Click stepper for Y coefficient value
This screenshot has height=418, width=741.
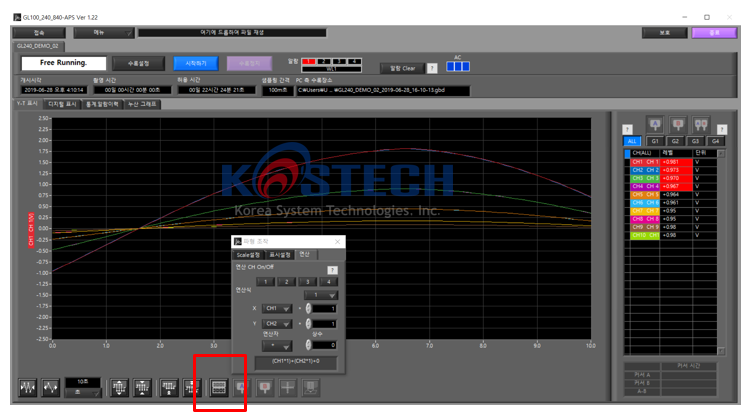coord(308,324)
